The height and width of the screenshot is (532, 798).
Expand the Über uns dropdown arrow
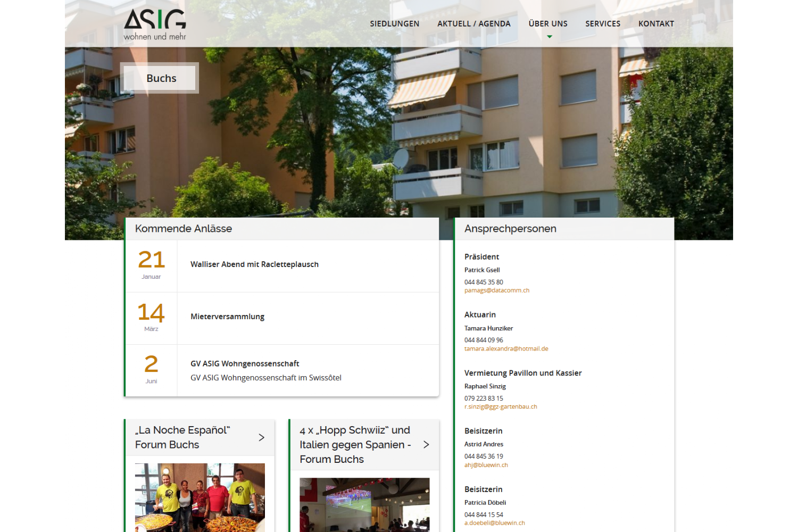coord(550,37)
